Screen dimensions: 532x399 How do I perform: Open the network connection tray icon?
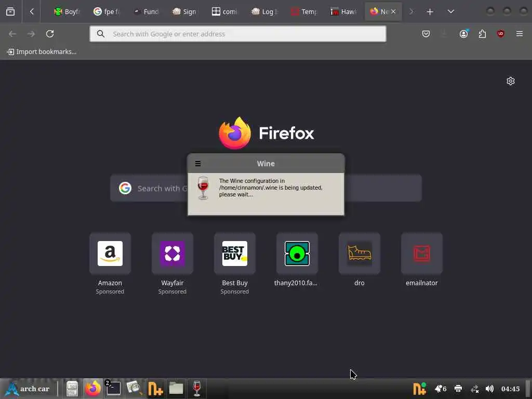pyautogui.click(x=475, y=389)
